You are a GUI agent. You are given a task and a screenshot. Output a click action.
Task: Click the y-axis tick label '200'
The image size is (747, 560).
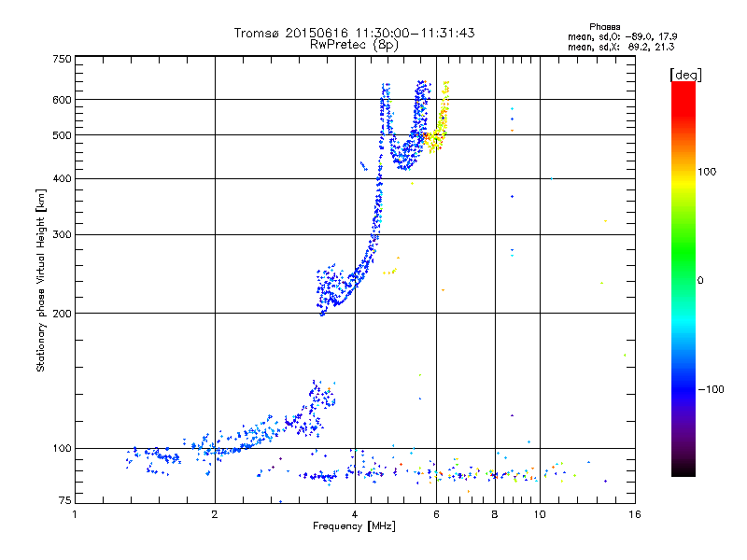[x=62, y=314]
